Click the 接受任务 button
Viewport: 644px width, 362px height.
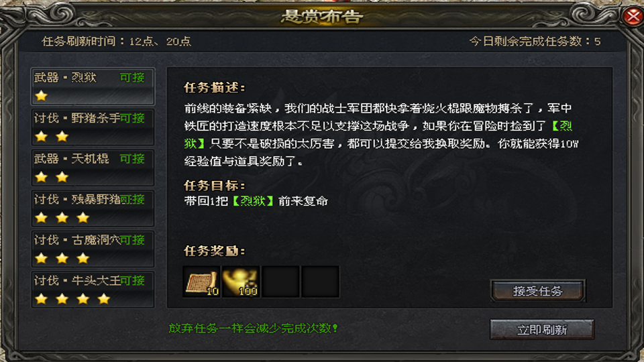[537, 291]
